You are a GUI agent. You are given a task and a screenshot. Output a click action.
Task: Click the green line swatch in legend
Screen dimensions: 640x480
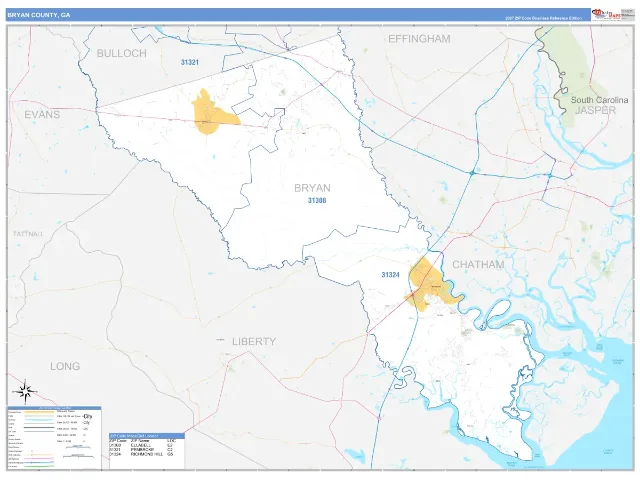[39, 466]
